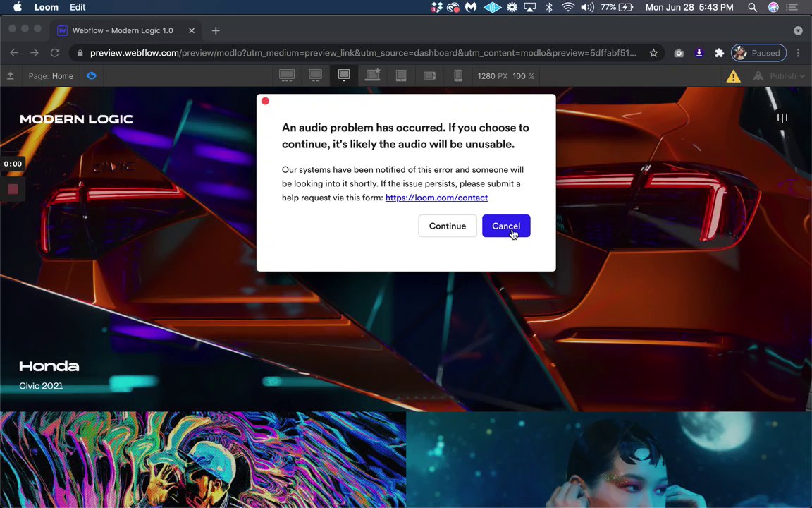Open the Publish dropdown

(x=787, y=76)
